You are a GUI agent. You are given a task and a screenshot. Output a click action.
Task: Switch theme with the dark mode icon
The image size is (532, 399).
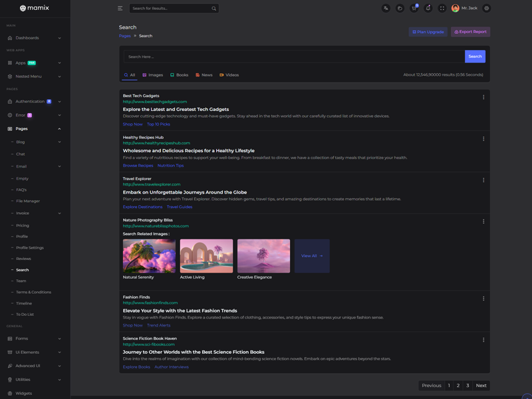pos(400,9)
